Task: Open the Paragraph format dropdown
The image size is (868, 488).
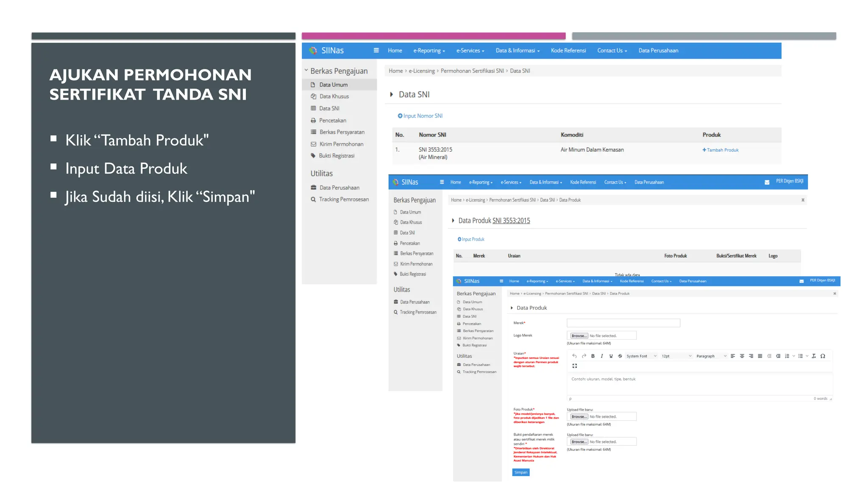Action: click(x=711, y=356)
